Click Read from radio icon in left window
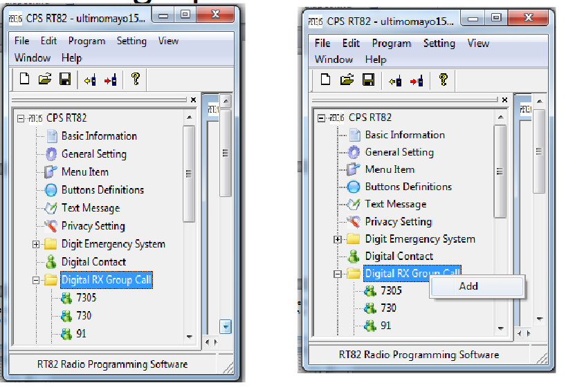566x392 pixels. 90,80
